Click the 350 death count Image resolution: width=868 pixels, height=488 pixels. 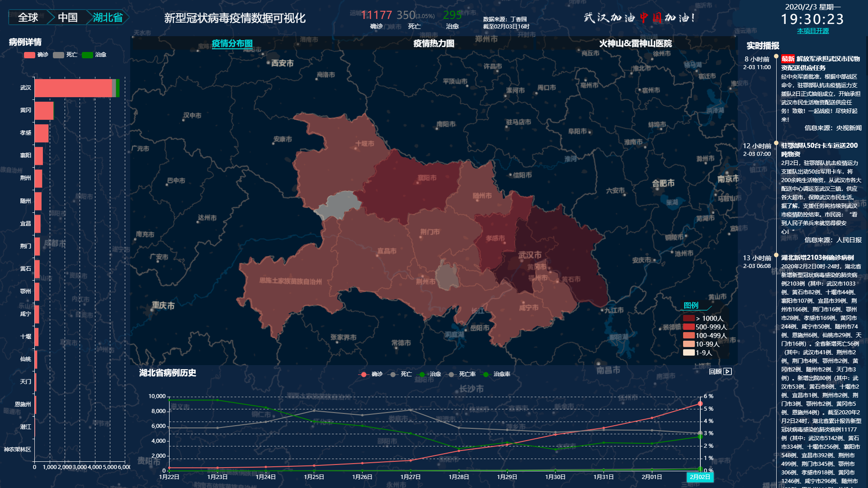click(x=406, y=15)
